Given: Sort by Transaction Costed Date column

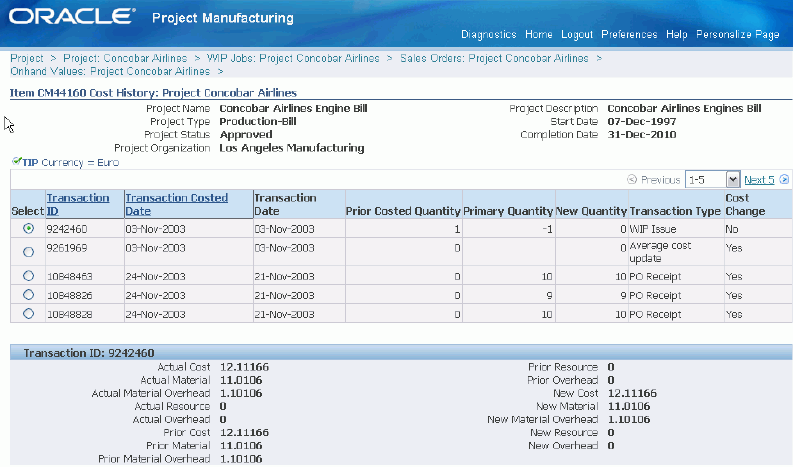Looking at the screenshot, I should [177, 204].
